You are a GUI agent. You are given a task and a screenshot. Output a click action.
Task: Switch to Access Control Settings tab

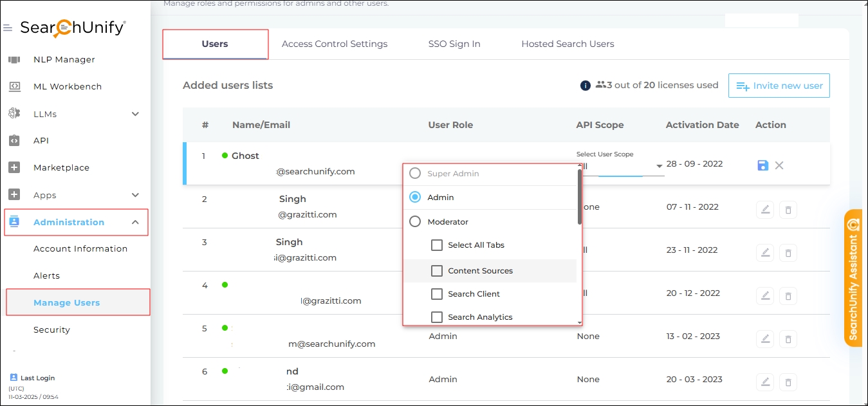point(335,44)
